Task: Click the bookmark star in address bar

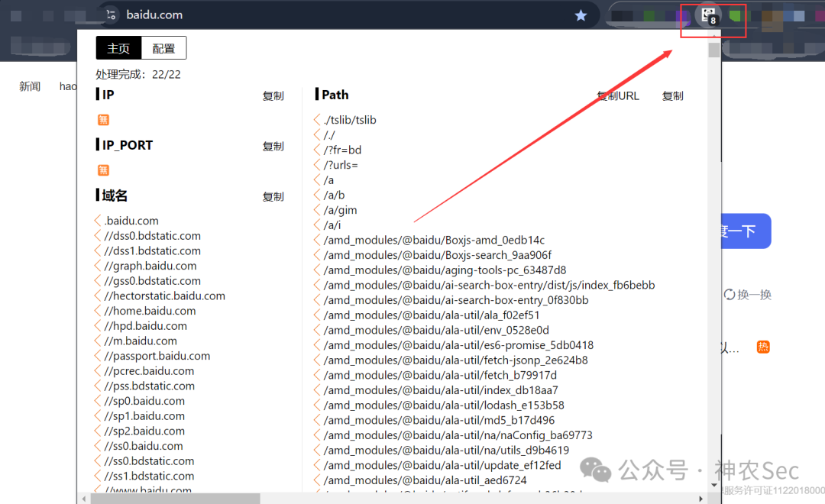Action: 581,15
